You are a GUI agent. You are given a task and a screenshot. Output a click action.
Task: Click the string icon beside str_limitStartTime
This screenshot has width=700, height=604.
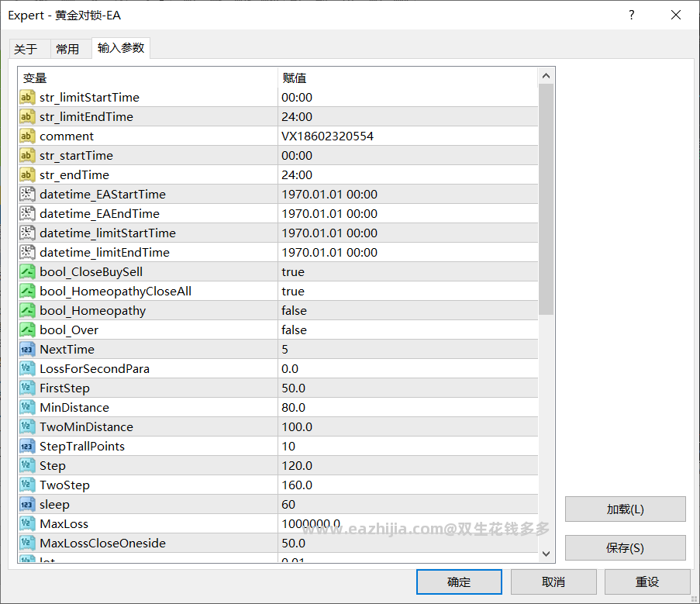[x=27, y=98]
